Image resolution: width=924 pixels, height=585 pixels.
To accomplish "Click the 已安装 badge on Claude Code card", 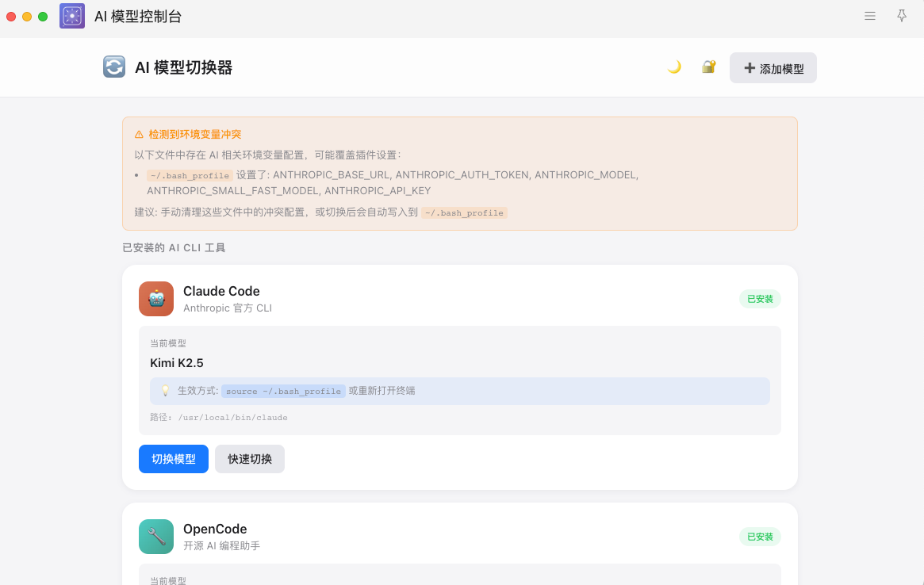I will tap(759, 299).
